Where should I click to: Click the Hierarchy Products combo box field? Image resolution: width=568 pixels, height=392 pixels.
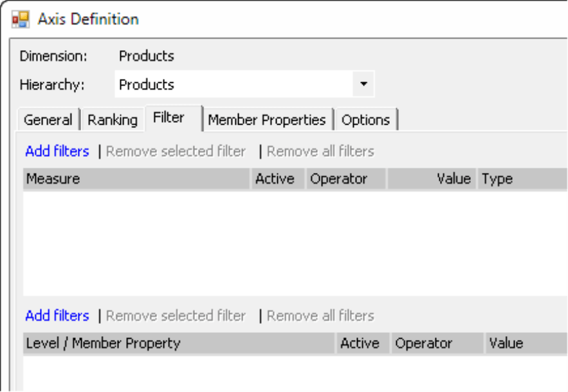coord(244,84)
